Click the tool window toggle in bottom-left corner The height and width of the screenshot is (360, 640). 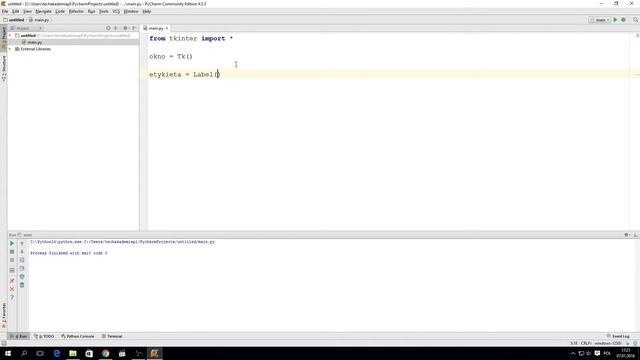(x=4, y=343)
